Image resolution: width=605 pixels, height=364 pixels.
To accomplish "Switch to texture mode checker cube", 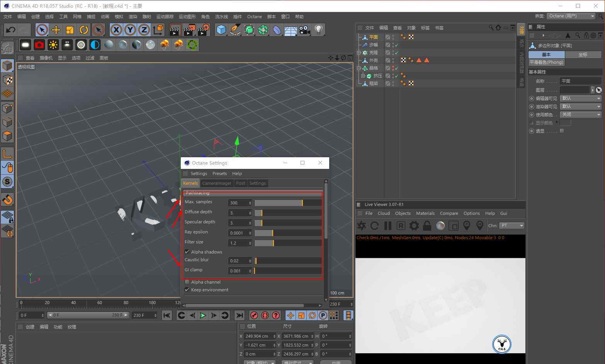I will click(7, 80).
